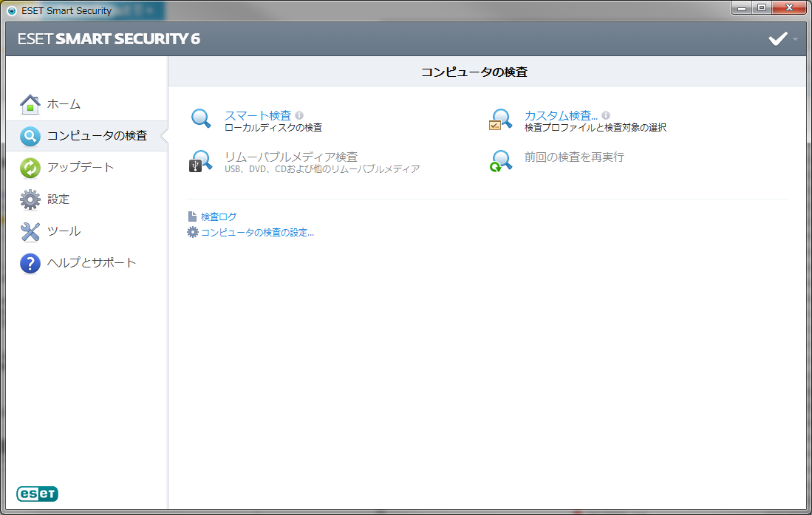
Task: Click the info icon beside カスタム検査
Action: (606, 115)
